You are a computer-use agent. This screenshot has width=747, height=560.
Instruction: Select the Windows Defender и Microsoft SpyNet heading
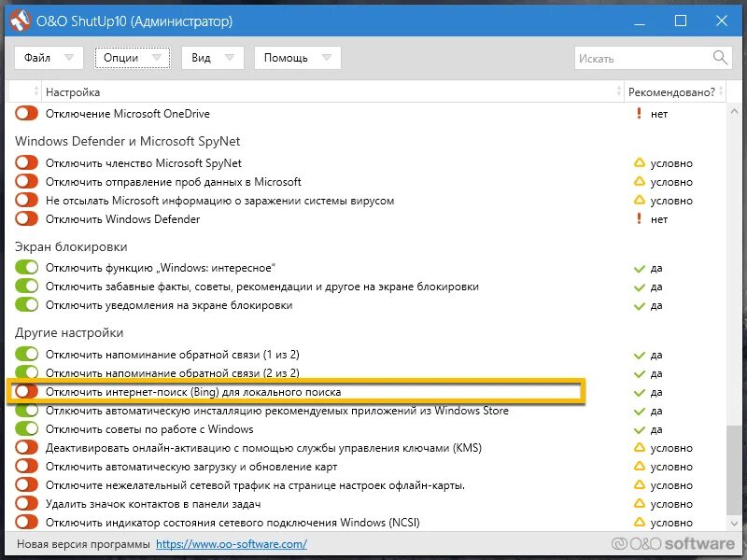[x=127, y=141]
